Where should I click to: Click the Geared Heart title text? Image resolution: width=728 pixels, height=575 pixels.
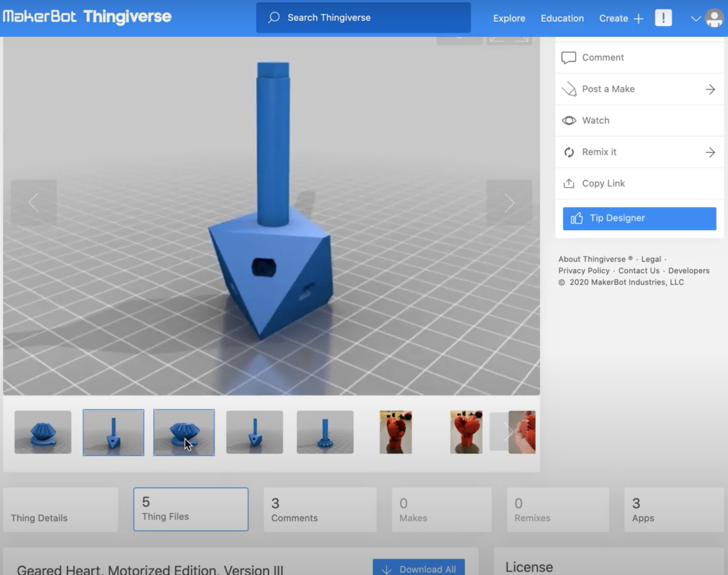pyautogui.click(x=150, y=570)
